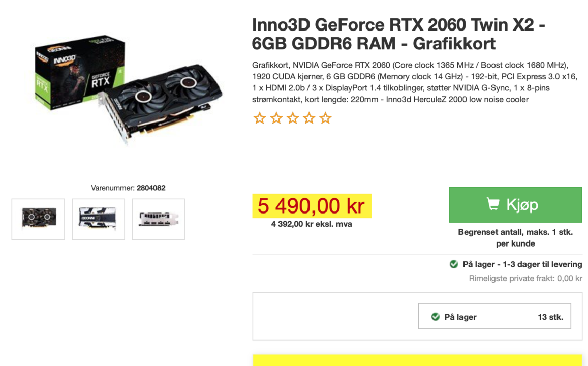Click the first rating star
The height and width of the screenshot is (366, 588).
click(260, 118)
